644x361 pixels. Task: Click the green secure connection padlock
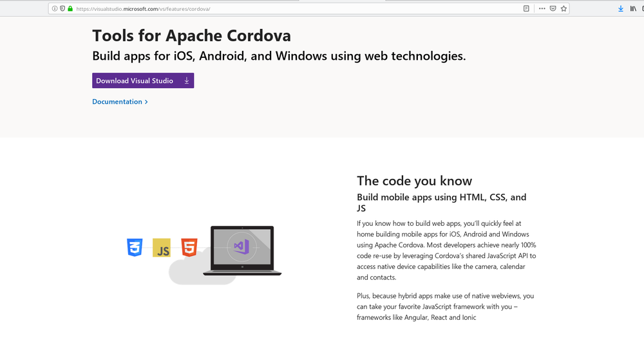tap(70, 8)
